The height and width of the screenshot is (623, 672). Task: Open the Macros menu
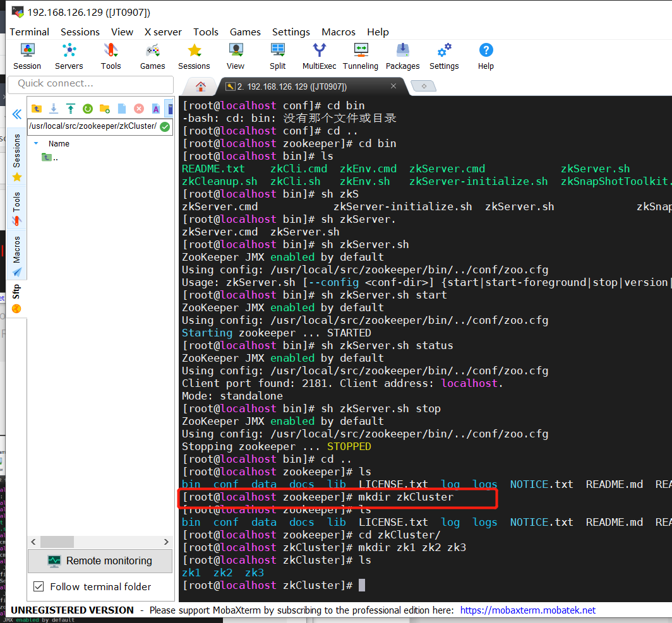tap(339, 32)
